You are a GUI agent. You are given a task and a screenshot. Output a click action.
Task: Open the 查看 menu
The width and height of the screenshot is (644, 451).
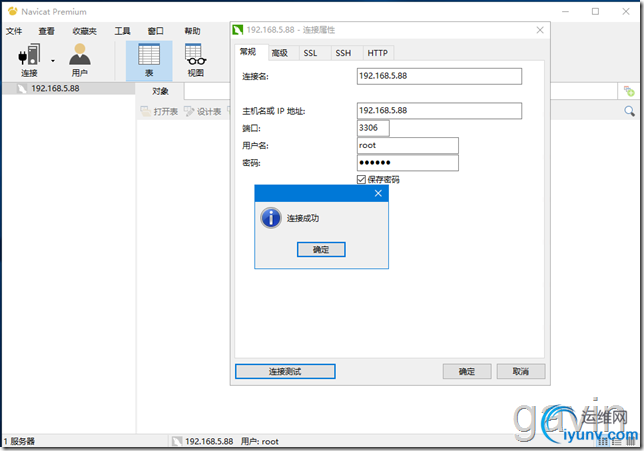coord(46,31)
